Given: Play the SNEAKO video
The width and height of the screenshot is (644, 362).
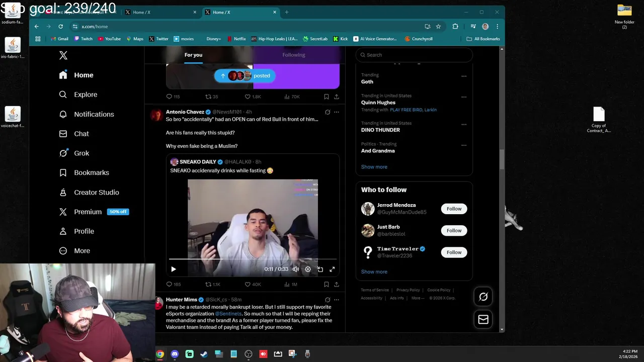Looking at the screenshot, I should 174,269.
